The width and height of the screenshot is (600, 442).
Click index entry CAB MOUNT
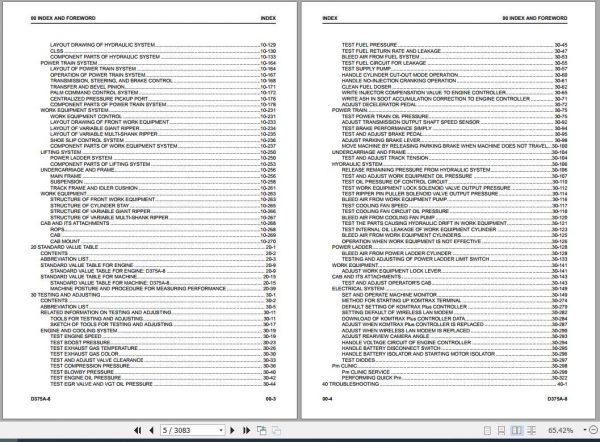click(x=65, y=241)
